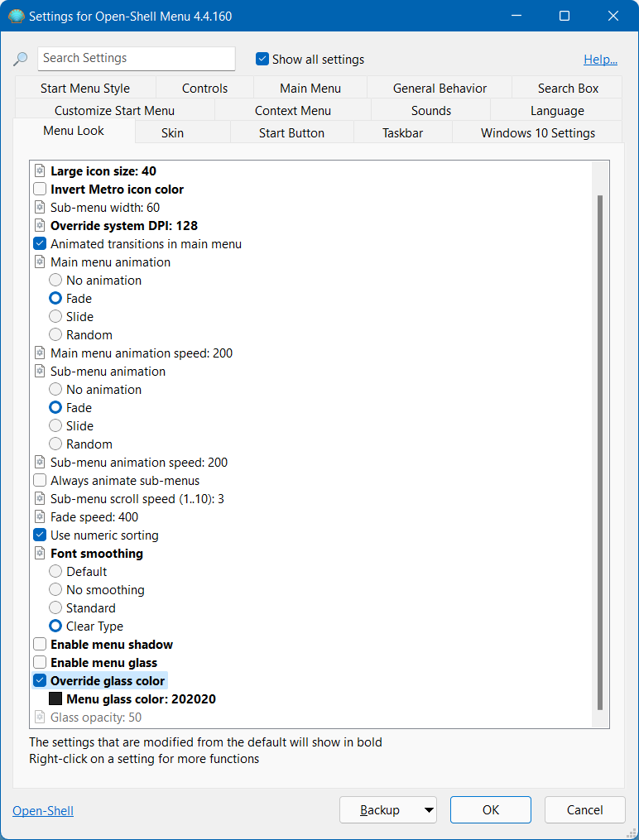Open the Language tab
The width and height of the screenshot is (639, 840).
(x=557, y=111)
